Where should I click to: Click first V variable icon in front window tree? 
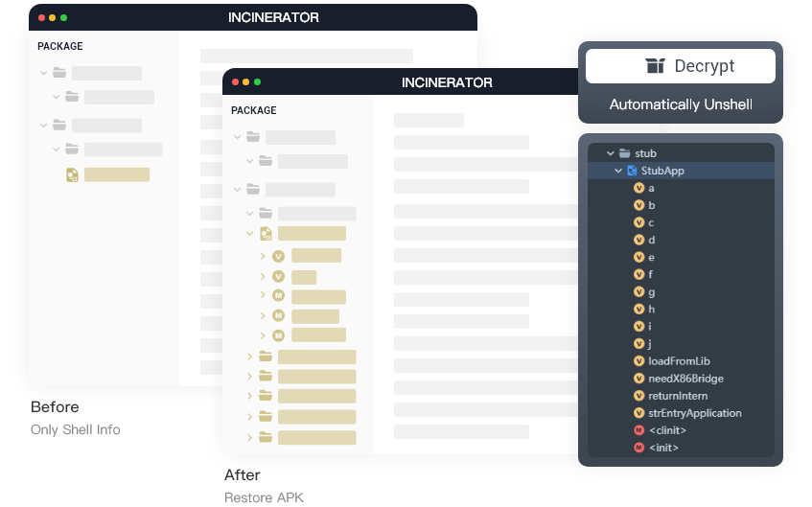(279, 256)
